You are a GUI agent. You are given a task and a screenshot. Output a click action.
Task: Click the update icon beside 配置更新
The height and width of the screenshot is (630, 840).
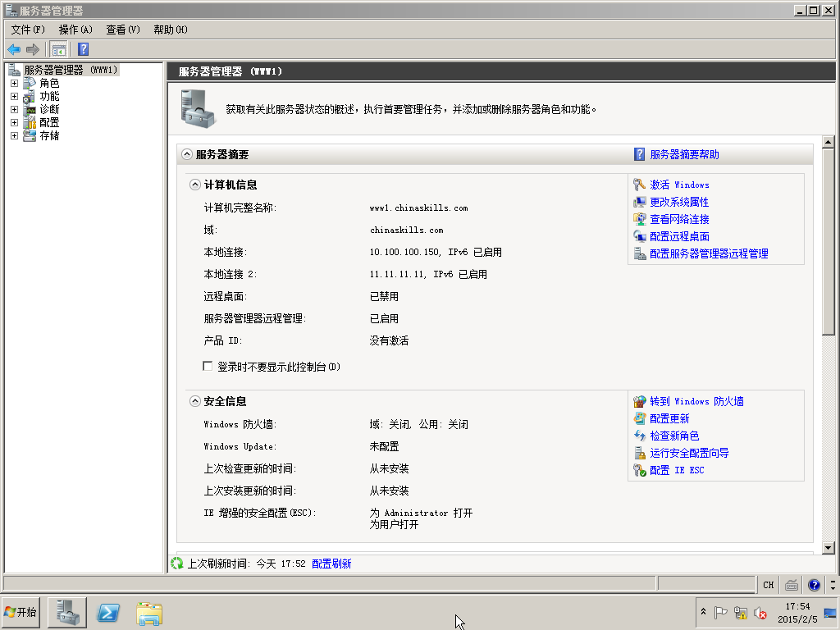[x=639, y=418]
